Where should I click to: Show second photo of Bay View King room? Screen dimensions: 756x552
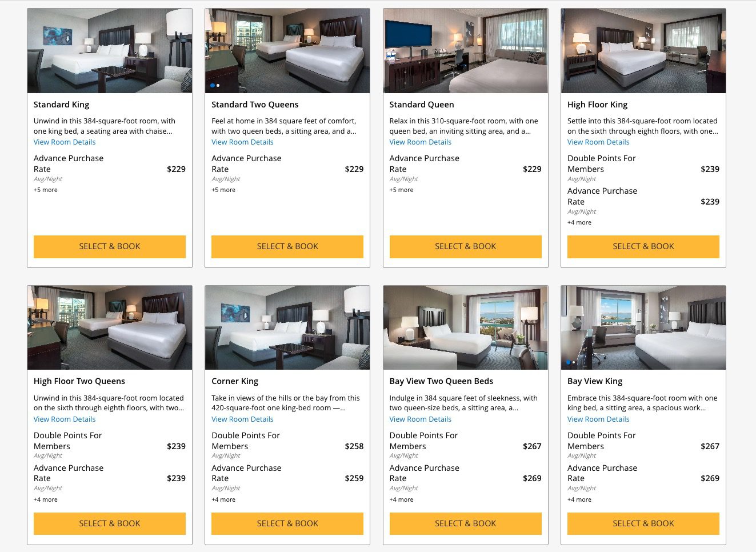[574, 362]
